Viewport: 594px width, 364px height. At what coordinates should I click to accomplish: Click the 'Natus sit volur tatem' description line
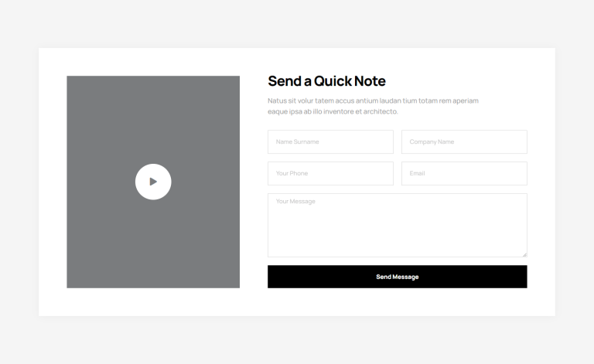pyautogui.click(x=373, y=100)
